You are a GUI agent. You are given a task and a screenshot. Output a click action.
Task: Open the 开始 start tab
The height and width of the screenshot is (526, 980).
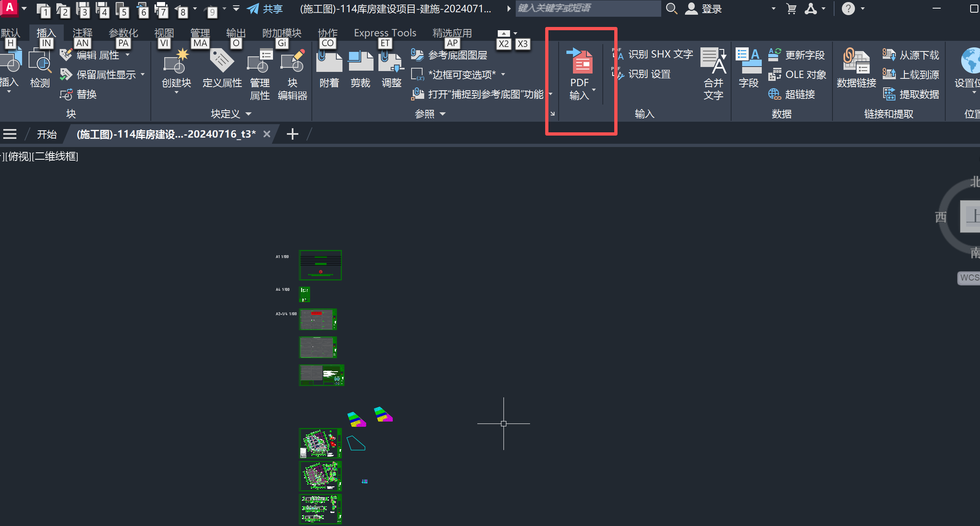47,134
